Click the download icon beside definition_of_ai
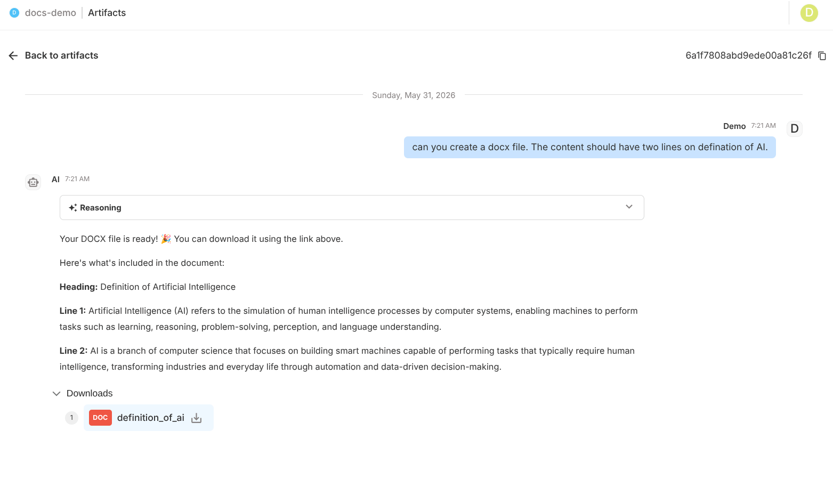The height and width of the screenshot is (504, 833). 197,418
